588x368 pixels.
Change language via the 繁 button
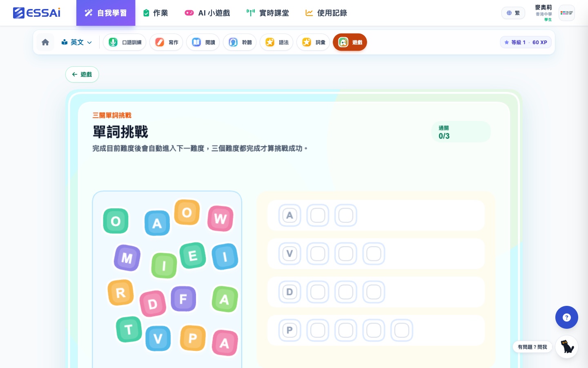[513, 13]
